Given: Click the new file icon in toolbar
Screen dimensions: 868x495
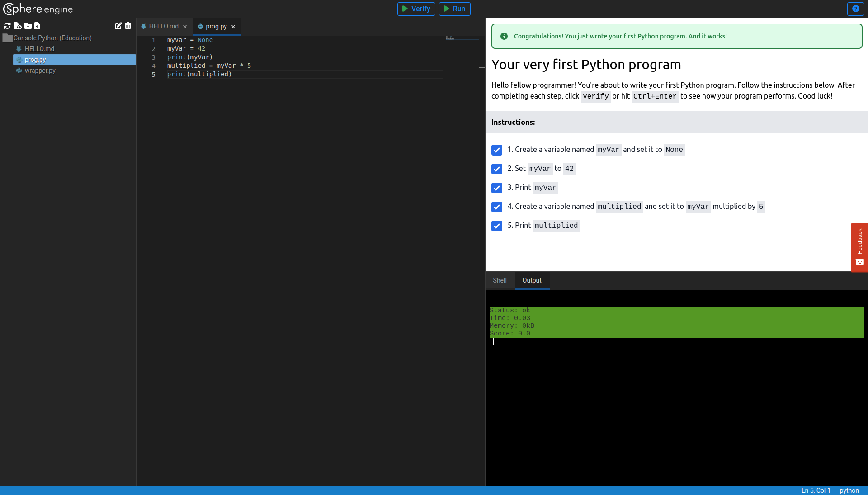Looking at the screenshot, I should pyautogui.click(x=17, y=26).
